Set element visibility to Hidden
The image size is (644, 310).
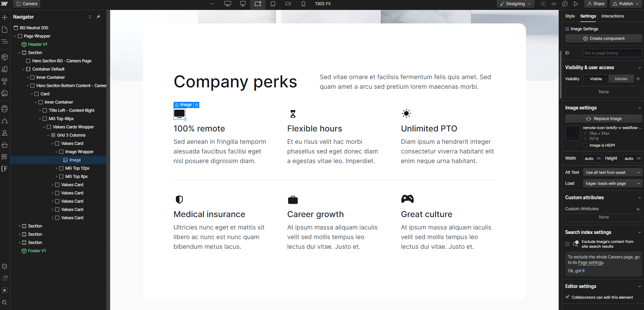(x=621, y=79)
